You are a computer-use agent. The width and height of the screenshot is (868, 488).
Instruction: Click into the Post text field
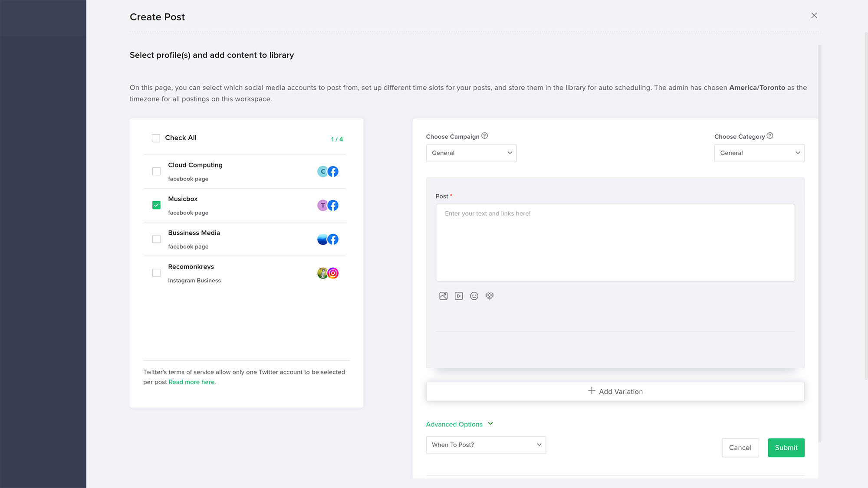tap(615, 242)
